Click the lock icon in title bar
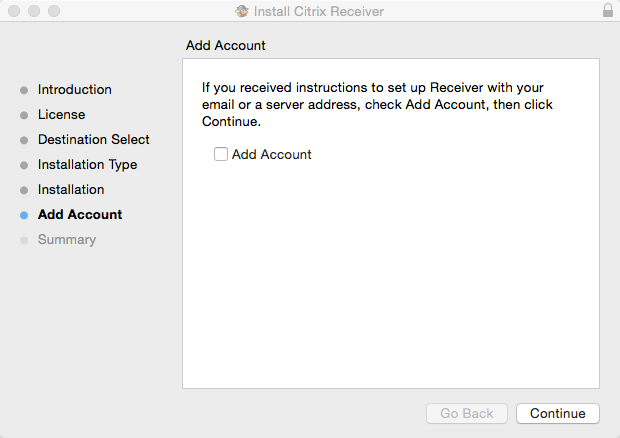Image resolution: width=620 pixels, height=438 pixels. tap(608, 10)
